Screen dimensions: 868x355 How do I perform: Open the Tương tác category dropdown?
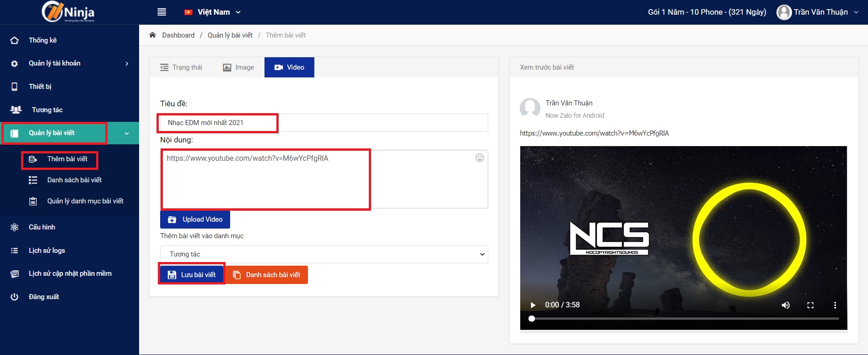click(x=324, y=254)
